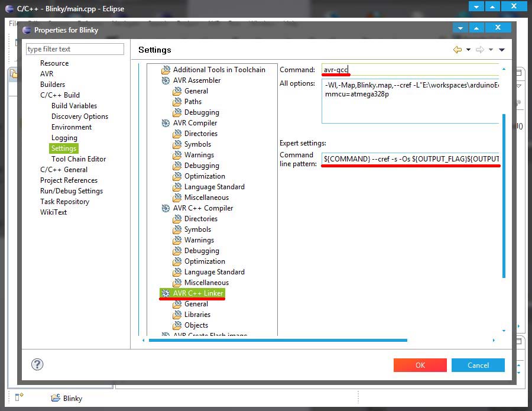Click the Paths option icon

coord(177,102)
